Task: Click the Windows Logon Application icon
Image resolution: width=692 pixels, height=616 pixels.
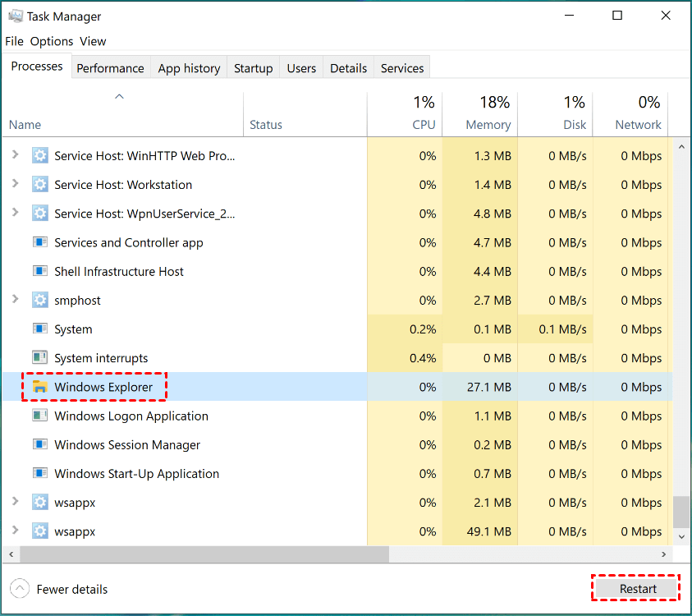Action: tap(40, 416)
